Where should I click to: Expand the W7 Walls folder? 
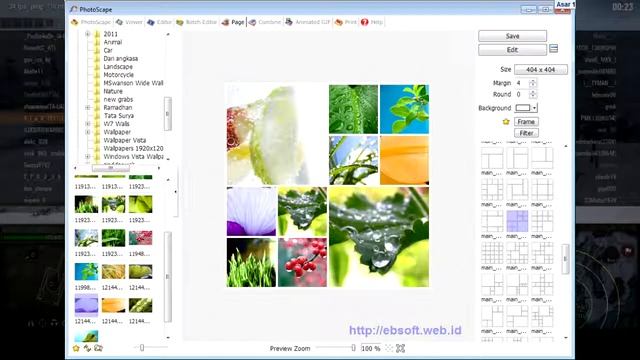tap(88, 124)
